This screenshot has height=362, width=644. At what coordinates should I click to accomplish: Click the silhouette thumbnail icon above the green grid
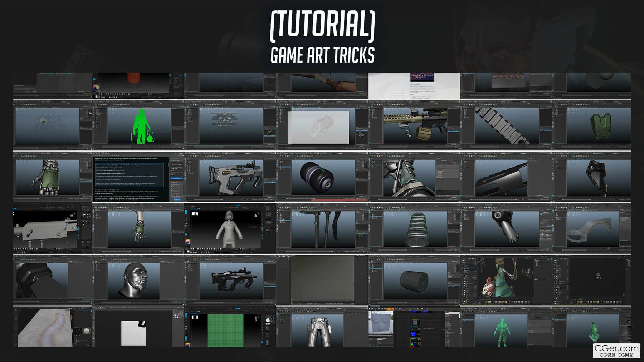coord(195,317)
